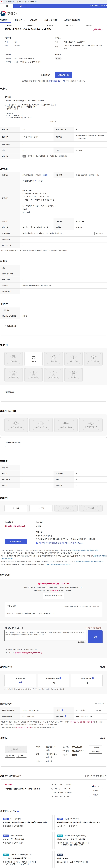This screenshot has width=107, height=868.
Task: Click the 보장보험지원 welfare icon
Action: (53, 375)
